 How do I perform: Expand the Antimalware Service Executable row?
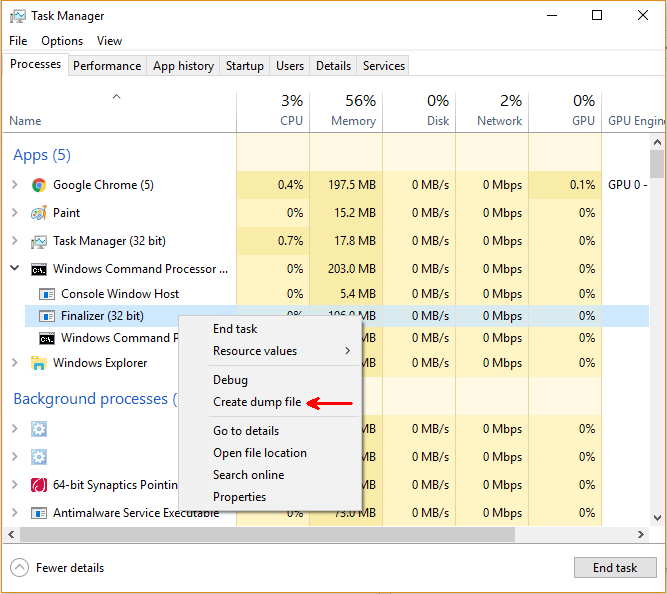click(14, 513)
